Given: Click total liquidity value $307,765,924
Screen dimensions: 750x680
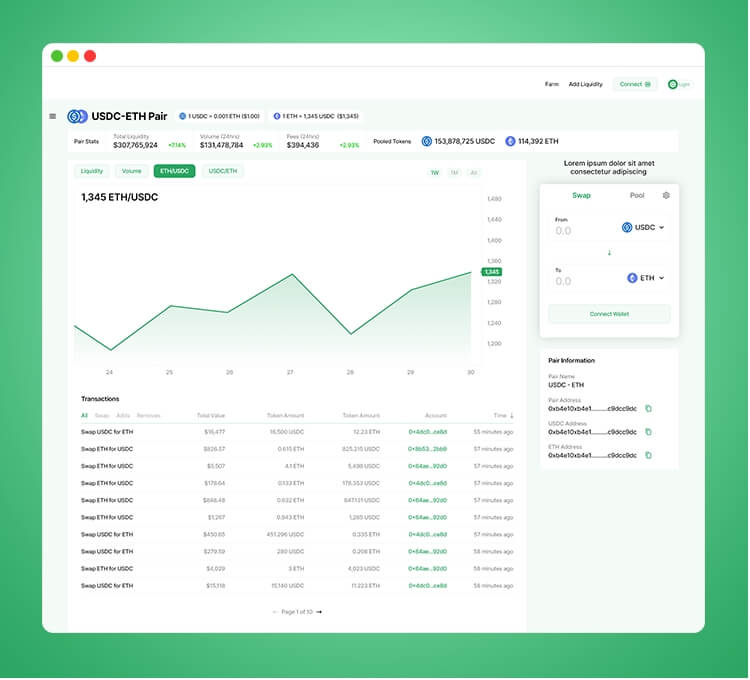Looking at the screenshot, I should (x=135, y=145).
